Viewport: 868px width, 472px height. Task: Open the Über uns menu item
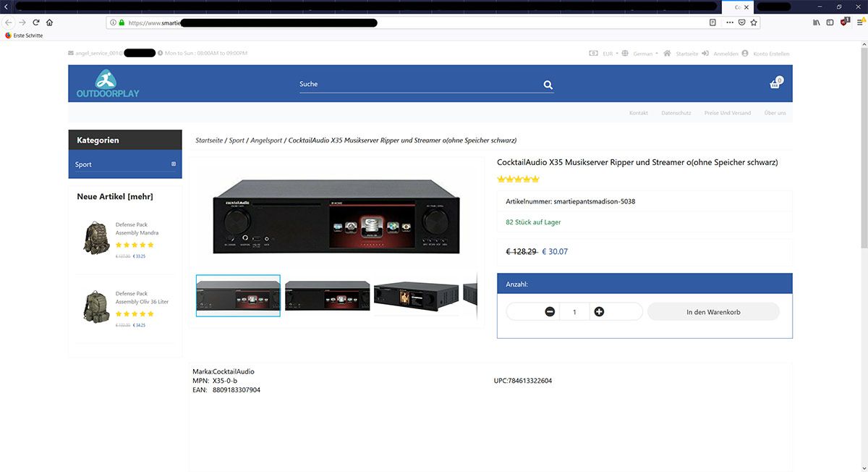[775, 113]
